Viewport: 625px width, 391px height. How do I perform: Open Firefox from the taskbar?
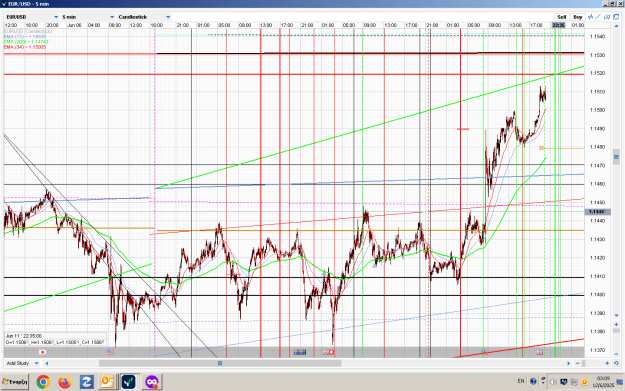click(65, 382)
